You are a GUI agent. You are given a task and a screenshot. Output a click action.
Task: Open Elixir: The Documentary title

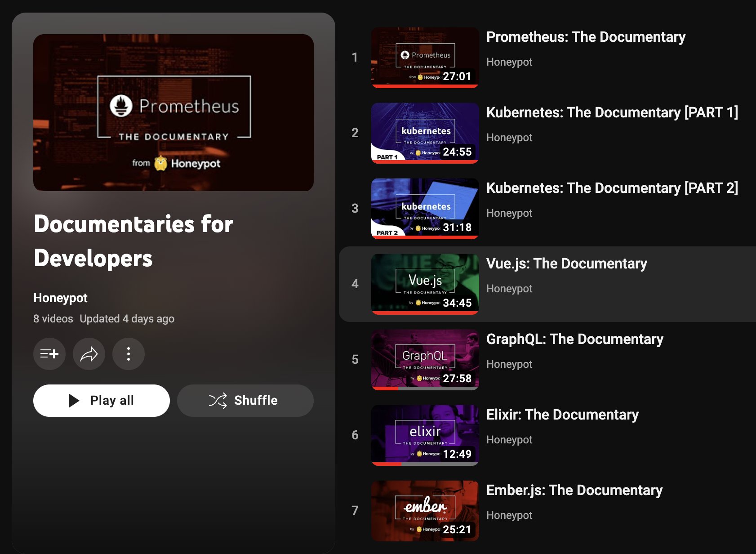tap(562, 415)
